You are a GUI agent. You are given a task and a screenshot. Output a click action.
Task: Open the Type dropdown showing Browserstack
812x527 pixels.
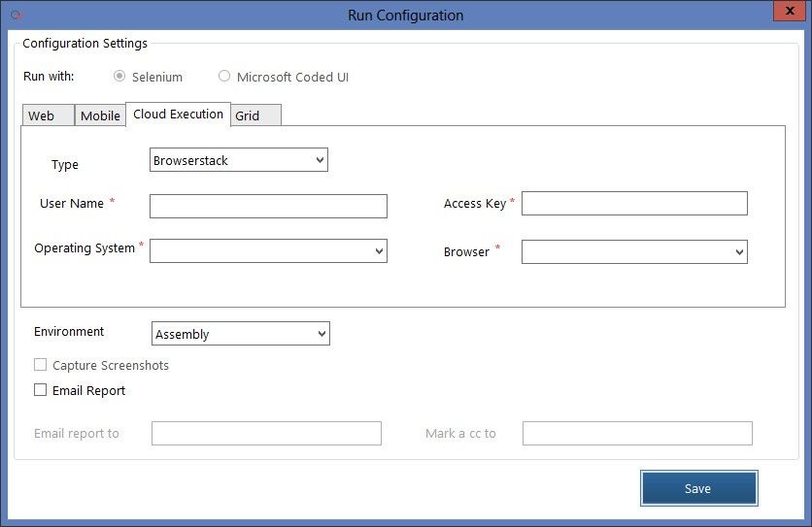tap(239, 160)
